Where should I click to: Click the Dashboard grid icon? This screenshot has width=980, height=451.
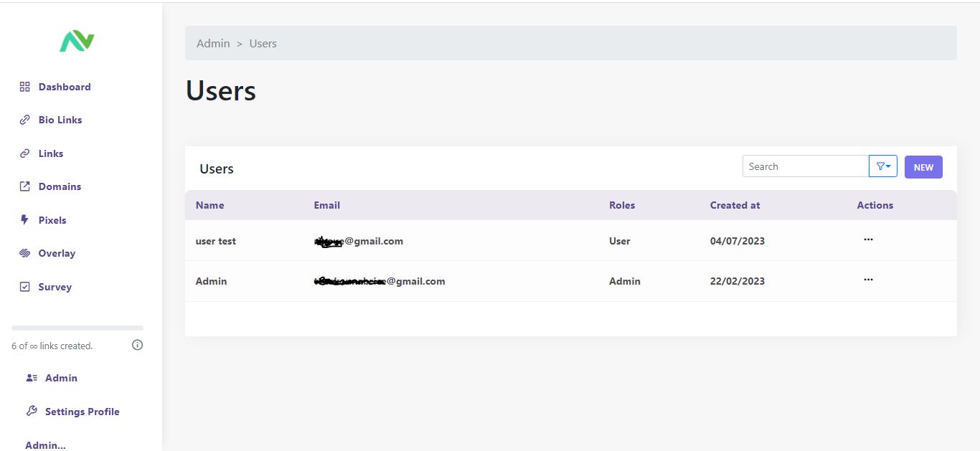pos(24,87)
